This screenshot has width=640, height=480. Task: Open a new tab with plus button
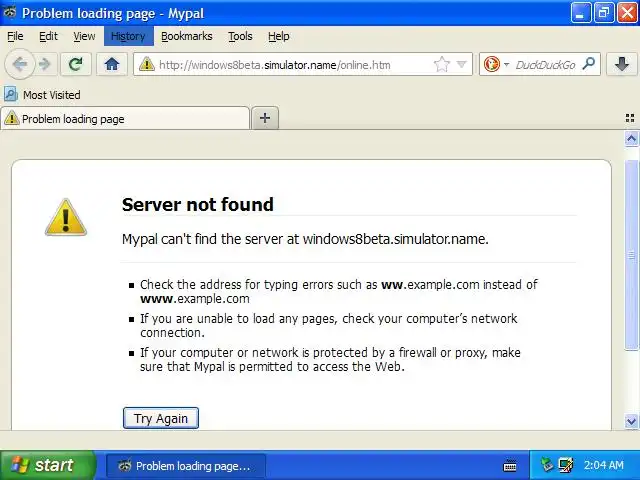[x=265, y=118]
